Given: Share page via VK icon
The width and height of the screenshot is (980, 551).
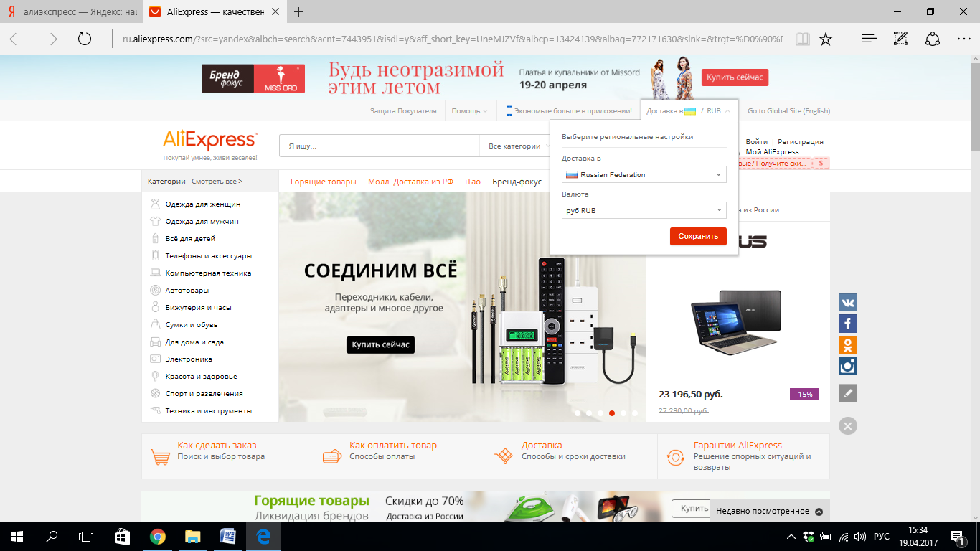Looking at the screenshot, I should (x=848, y=302).
